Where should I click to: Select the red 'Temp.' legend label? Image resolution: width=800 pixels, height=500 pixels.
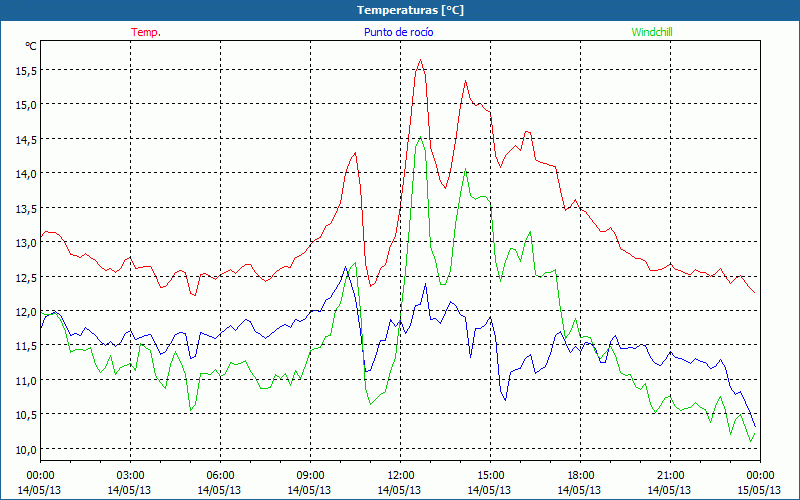tap(146, 32)
